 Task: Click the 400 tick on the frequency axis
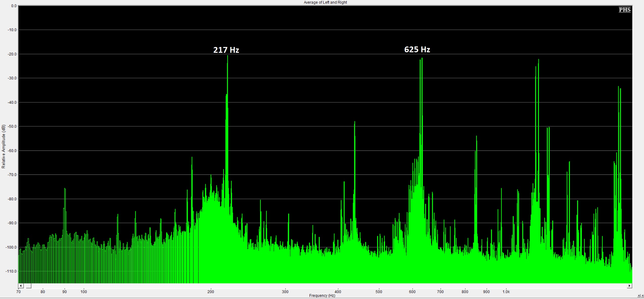pyautogui.click(x=338, y=292)
